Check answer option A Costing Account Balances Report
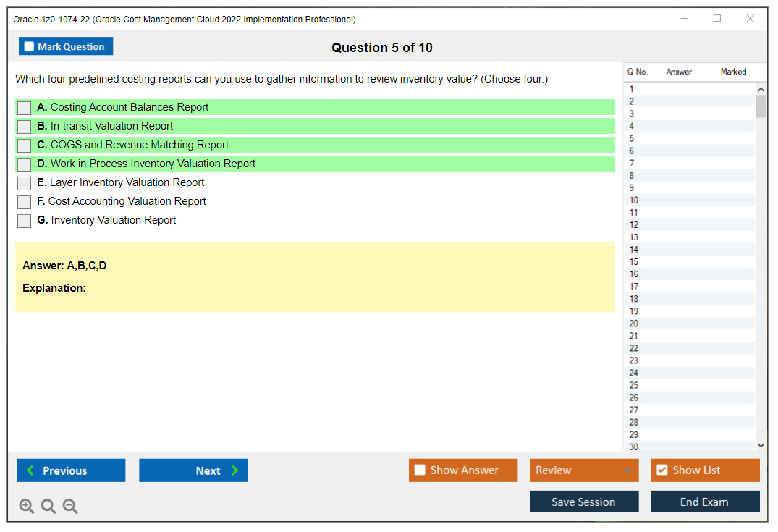The height and width of the screenshot is (532, 778). click(23, 107)
